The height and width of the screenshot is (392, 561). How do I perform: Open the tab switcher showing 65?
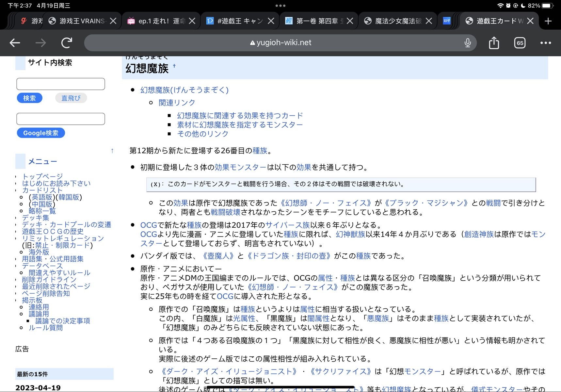click(x=520, y=43)
